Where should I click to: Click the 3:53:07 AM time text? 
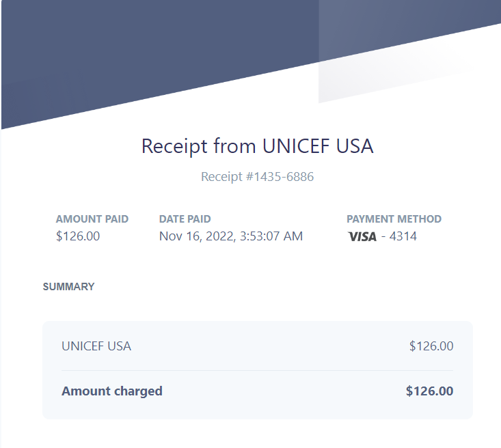coord(271,236)
